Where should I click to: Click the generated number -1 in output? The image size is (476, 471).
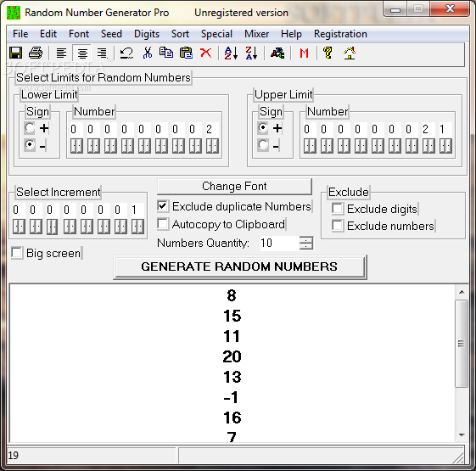(x=231, y=397)
